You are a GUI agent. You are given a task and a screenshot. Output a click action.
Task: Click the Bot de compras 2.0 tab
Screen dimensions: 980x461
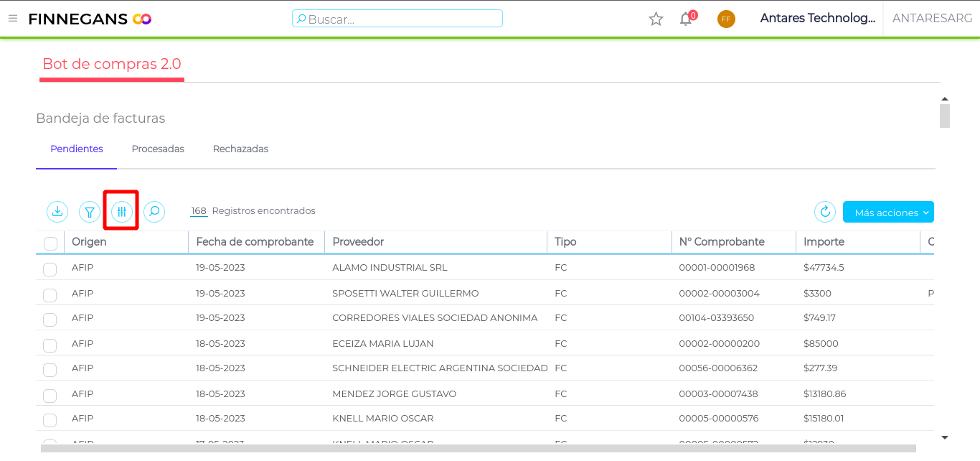(x=112, y=64)
